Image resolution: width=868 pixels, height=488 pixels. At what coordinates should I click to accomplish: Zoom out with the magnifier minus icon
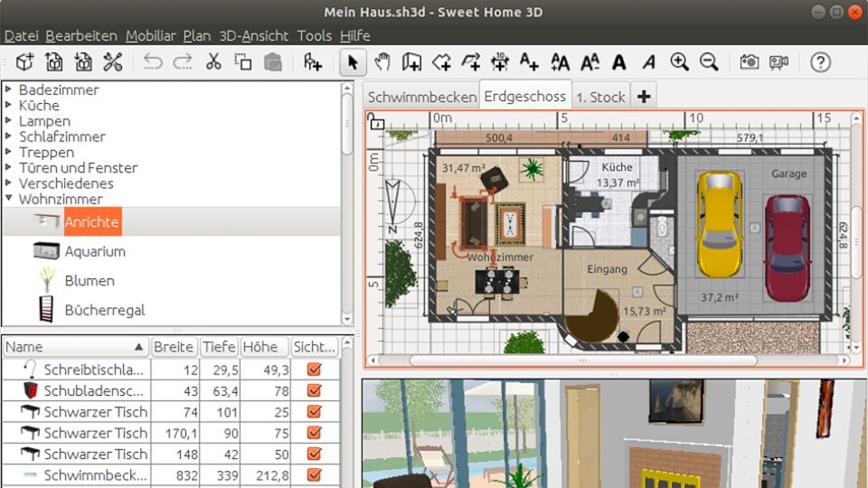click(709, 62)
